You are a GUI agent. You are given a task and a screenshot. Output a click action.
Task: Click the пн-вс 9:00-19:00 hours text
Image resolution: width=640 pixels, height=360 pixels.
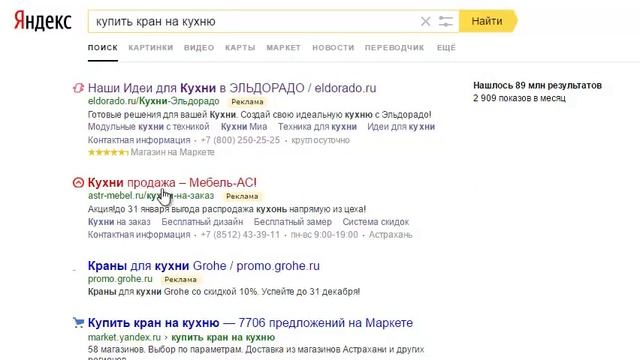(324, 235)
